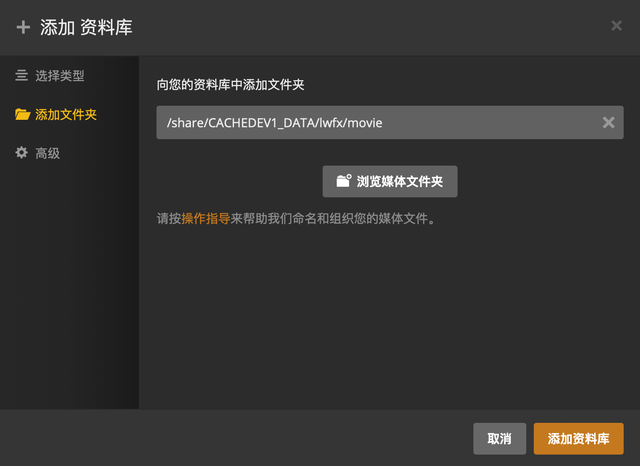
Task: Click 浏览媒体文件夹 button
Action: click(390, 181)
